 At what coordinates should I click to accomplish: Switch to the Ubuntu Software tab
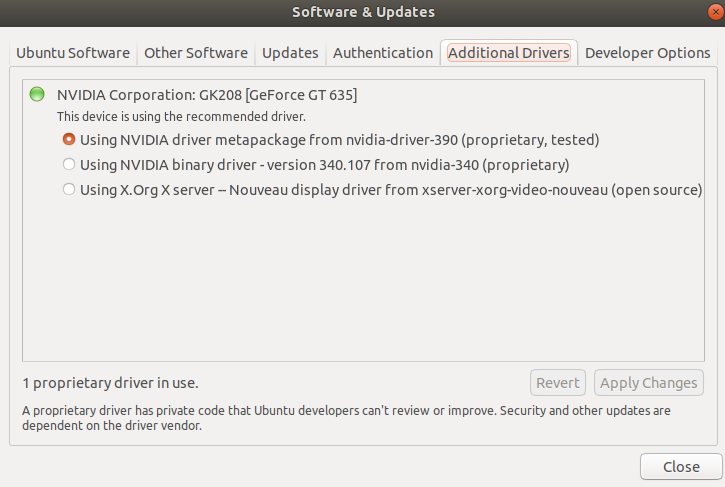pyautogui.click(x=73, y=53)
